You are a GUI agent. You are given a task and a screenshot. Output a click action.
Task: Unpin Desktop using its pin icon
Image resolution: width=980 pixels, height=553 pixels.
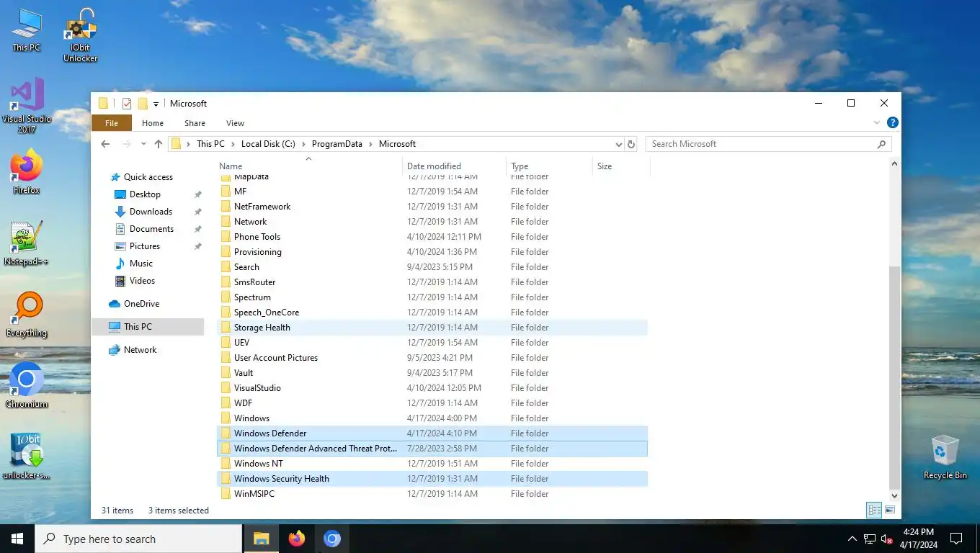click(x=197, y=194)
